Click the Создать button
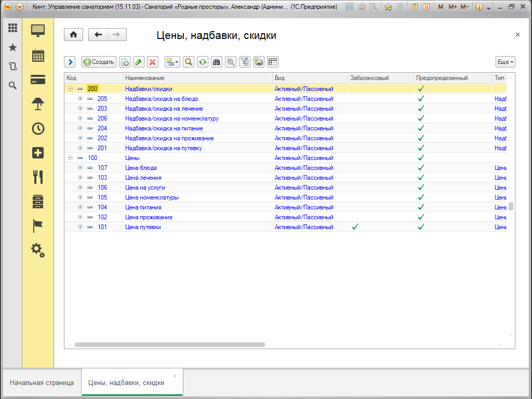532x399 pixels. pos(99,62)
